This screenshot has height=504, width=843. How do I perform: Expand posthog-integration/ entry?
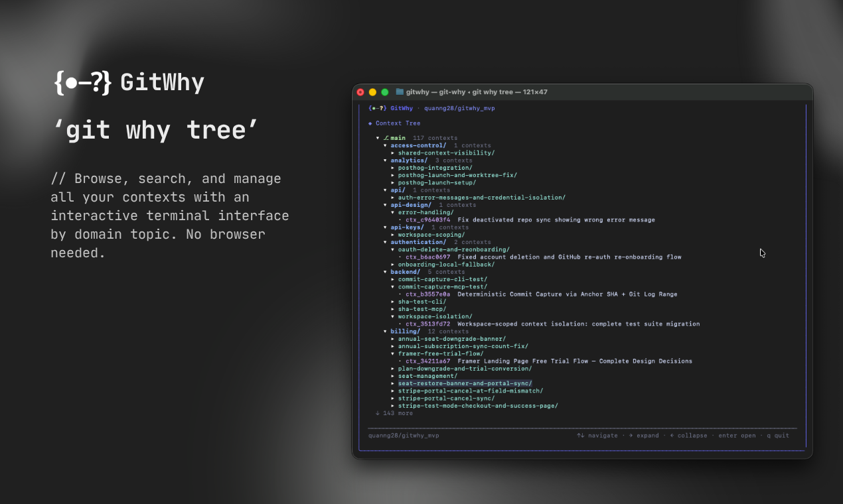(x=431, y=168)
